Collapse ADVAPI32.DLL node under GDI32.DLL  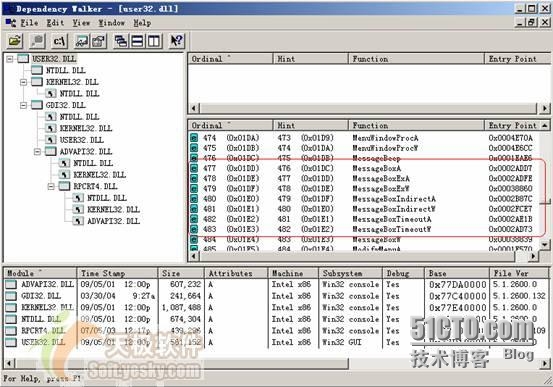[37, 152]
